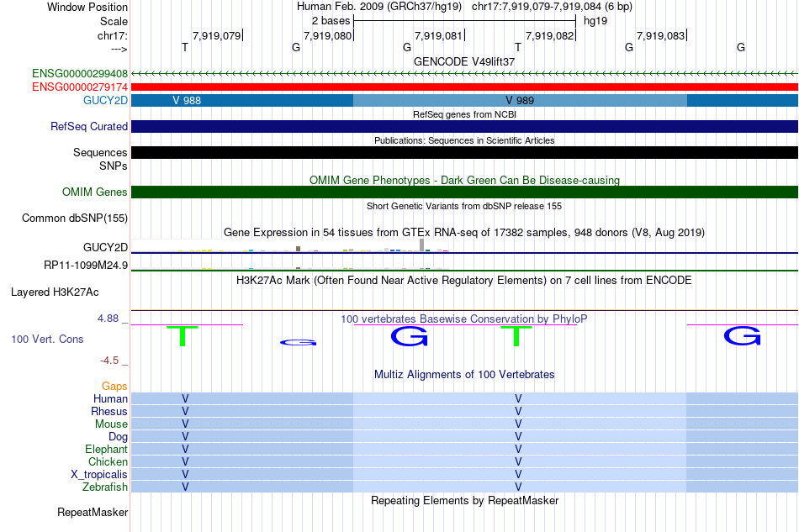Select the Zebrafish alignment row label
The image size is (799, 532).
pyautogui.click(x=104, y=487)
